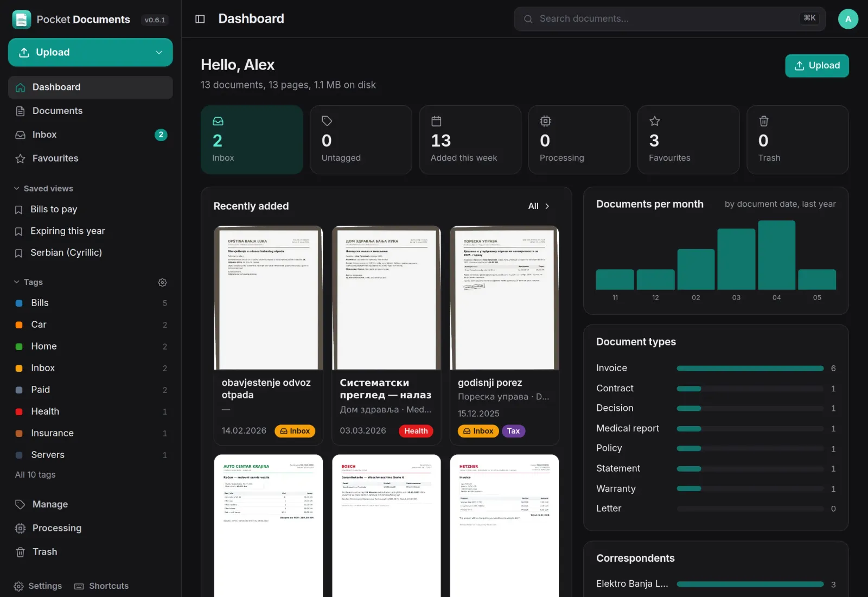Open Inbox in sidebar navigation
The height and width of the screenshot is (597, 868).
pyautogui.click(x=91, y=135)
